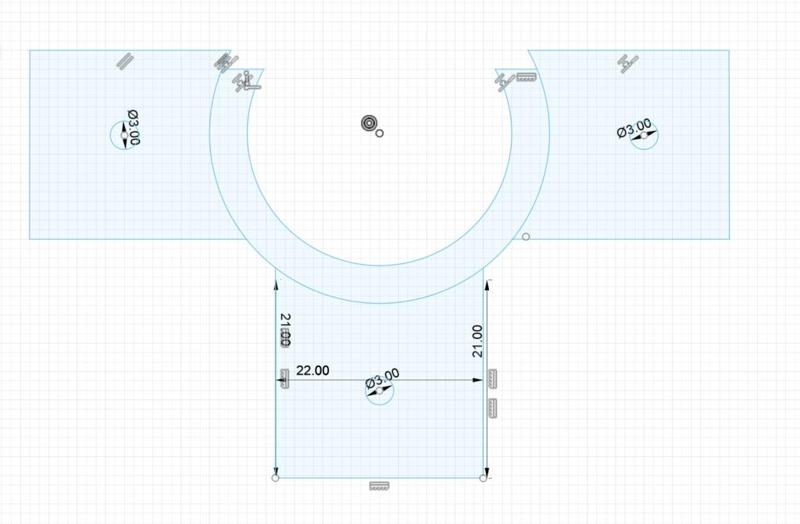Select the lower vertical constraint icon on lower rectangle's right edge
The image size is (800, 524).
[x=492, y=408]
